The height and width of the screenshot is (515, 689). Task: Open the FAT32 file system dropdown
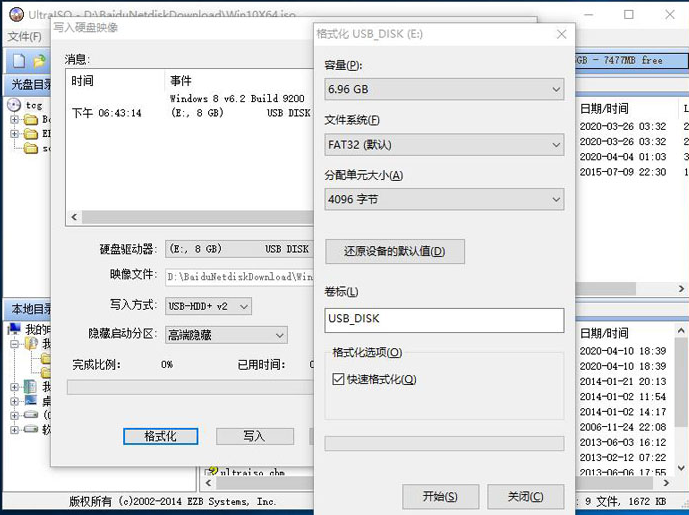(444, 145)
